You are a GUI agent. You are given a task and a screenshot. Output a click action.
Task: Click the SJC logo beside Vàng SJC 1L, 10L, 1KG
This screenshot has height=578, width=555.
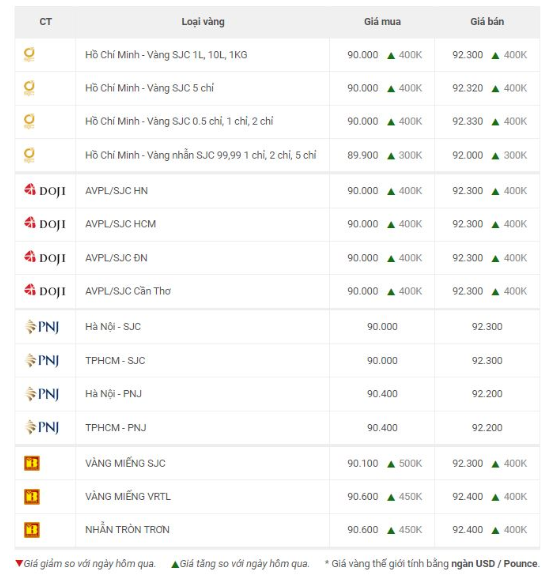[29, 55]
